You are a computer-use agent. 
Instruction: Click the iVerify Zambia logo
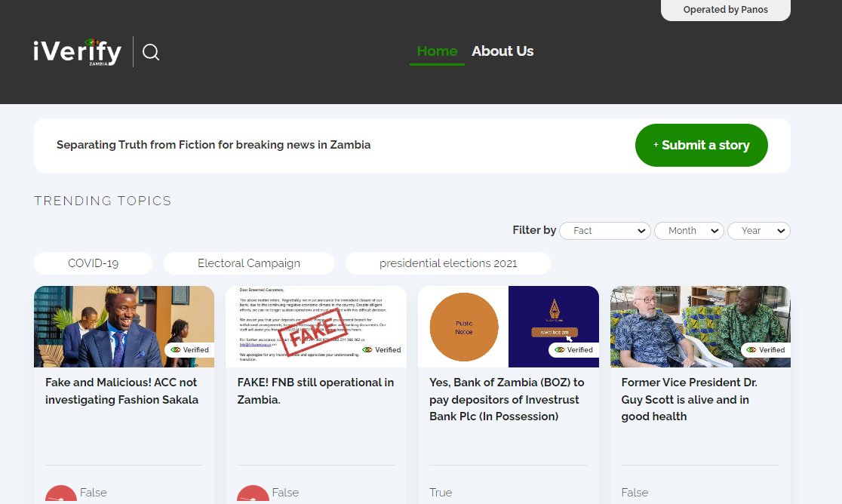pyautogui.click(x=77, y=52)
